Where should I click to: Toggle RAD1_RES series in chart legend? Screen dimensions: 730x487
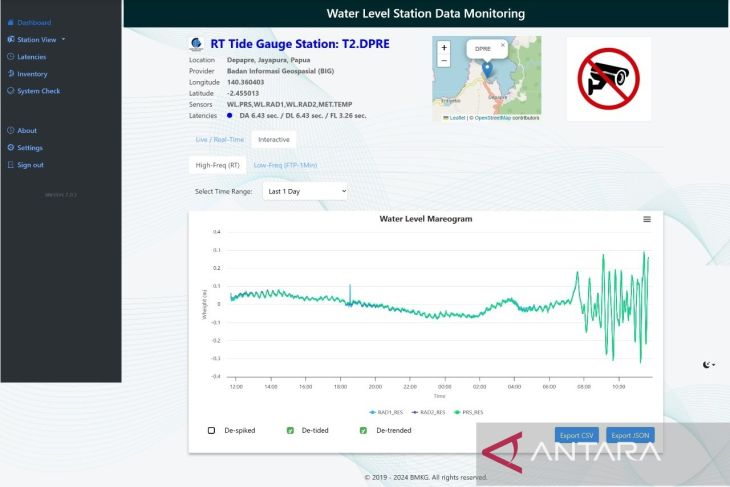pyautogui.click(x=386, y=413)
